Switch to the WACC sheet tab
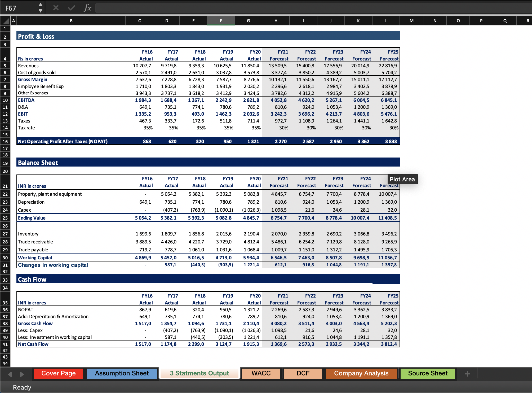Screen dimensions: 532x393 (x=261, y=373)
